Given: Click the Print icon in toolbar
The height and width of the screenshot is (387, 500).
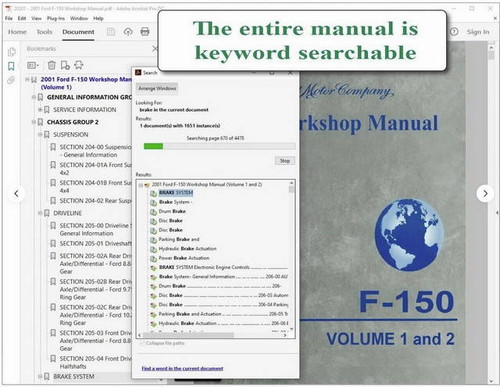Looking at the screenshot, I should (x=145, y=32).
